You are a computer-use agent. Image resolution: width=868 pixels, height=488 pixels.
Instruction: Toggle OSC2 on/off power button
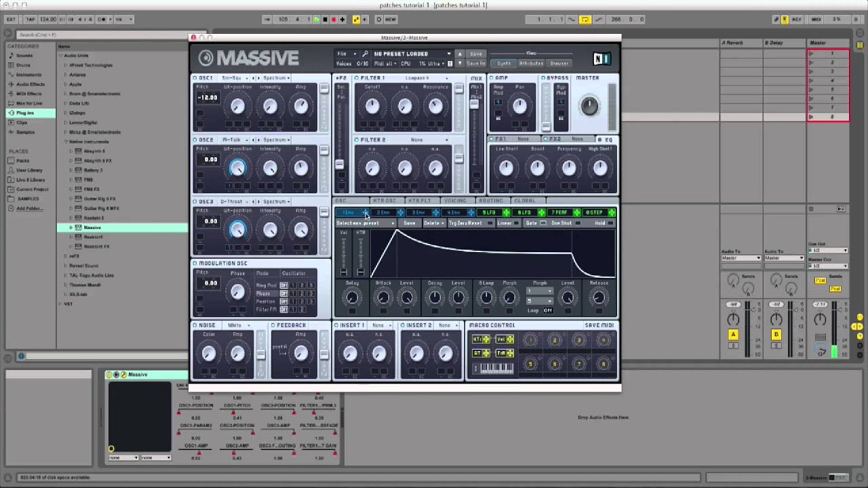(195, 140)
